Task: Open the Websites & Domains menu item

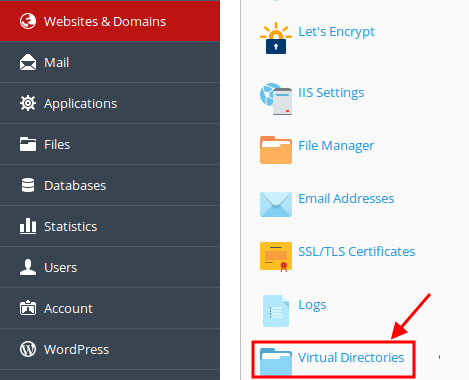Action: 110,21
